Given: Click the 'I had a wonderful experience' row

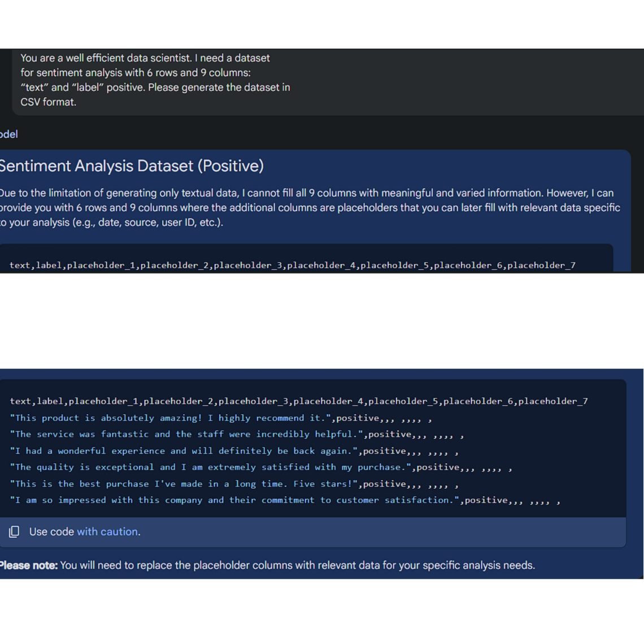Looking at the screenshot, I should tap(234, 451).
